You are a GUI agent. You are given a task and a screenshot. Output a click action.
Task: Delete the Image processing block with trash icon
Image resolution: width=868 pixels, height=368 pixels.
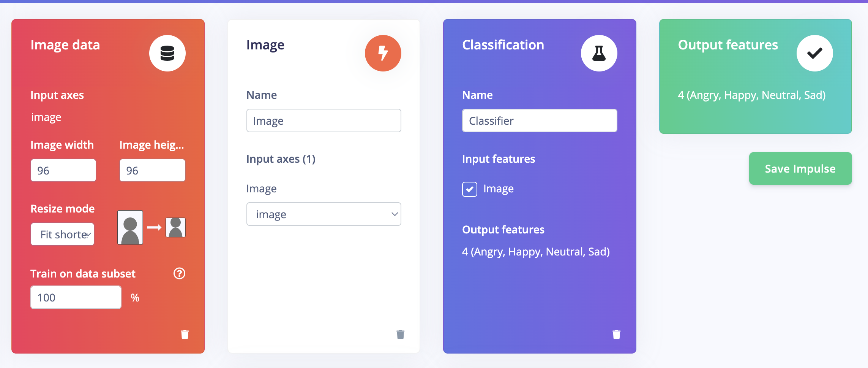401,335
